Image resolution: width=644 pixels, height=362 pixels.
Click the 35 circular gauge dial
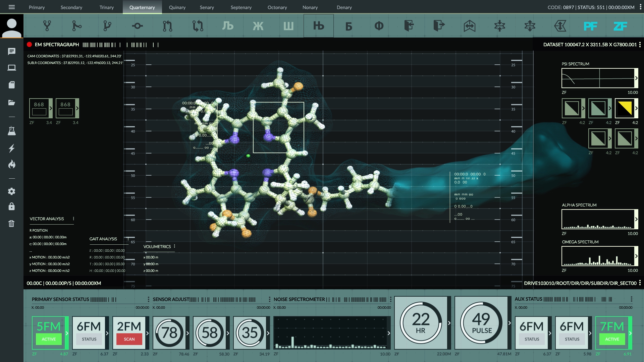pos(250,333)
